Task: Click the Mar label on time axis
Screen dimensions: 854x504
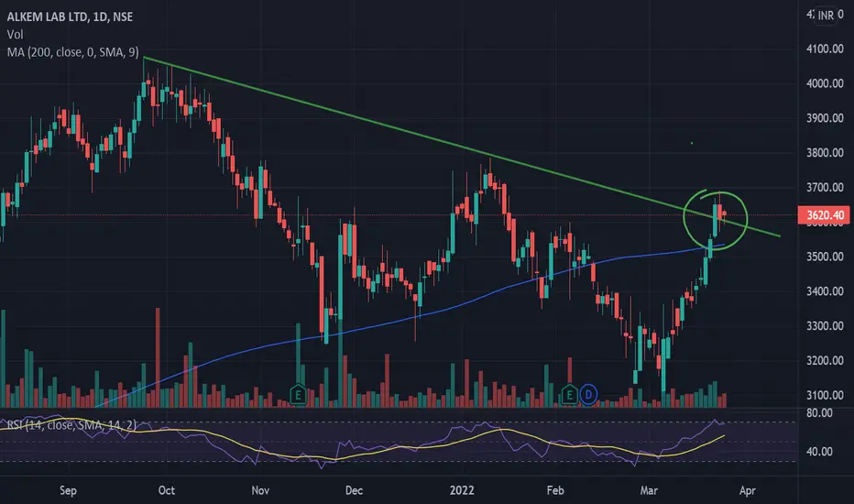Action: [649, 490]
